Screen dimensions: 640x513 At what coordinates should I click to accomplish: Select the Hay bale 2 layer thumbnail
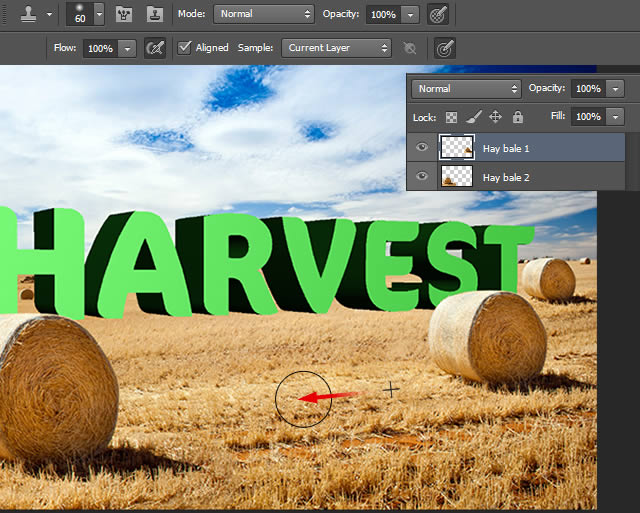point(457,176)
